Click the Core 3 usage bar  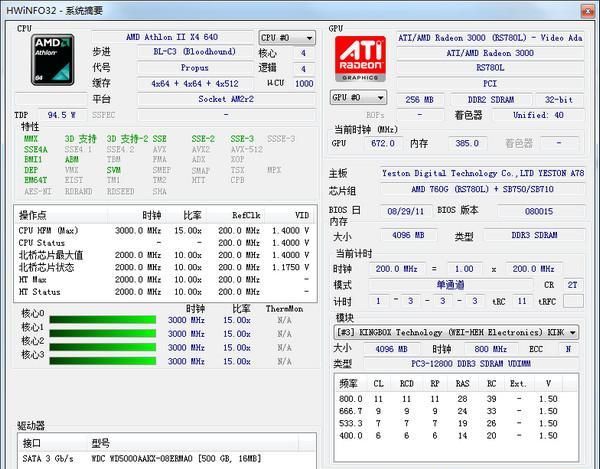pyautogui.click(x=101, y=354)
